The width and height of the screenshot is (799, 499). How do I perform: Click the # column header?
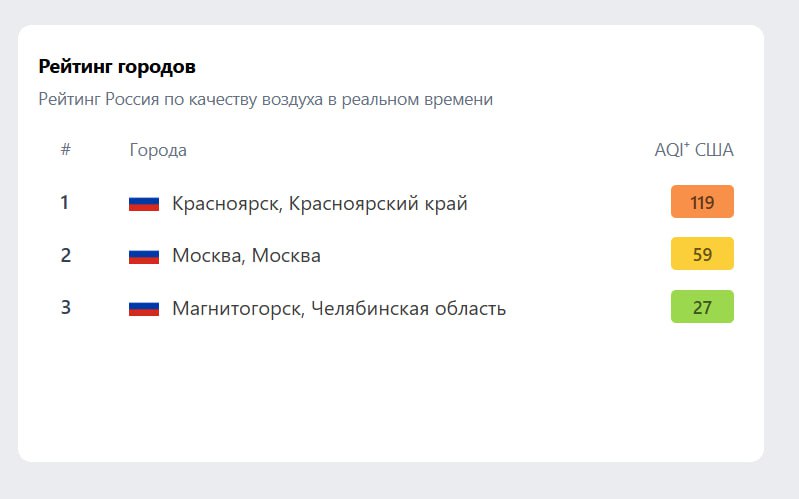[x=65, y=150]
